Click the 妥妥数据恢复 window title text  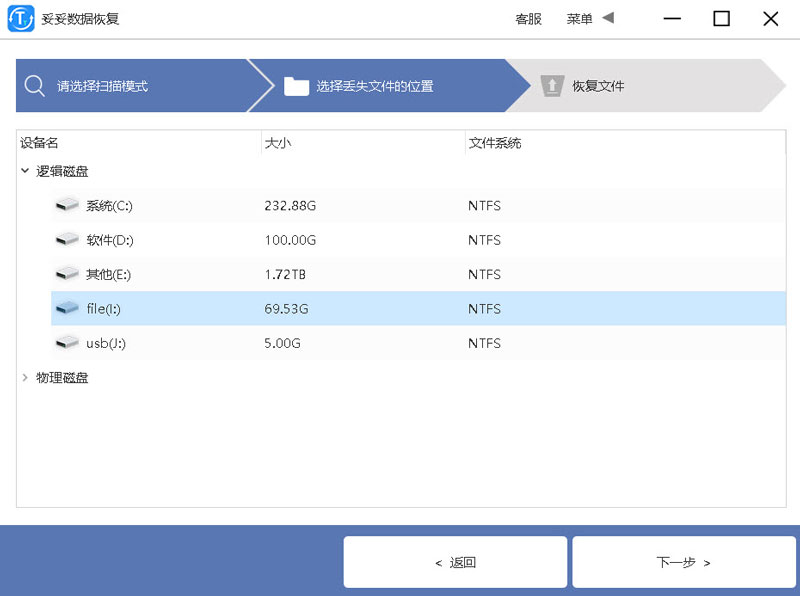(x=80, y=19)
